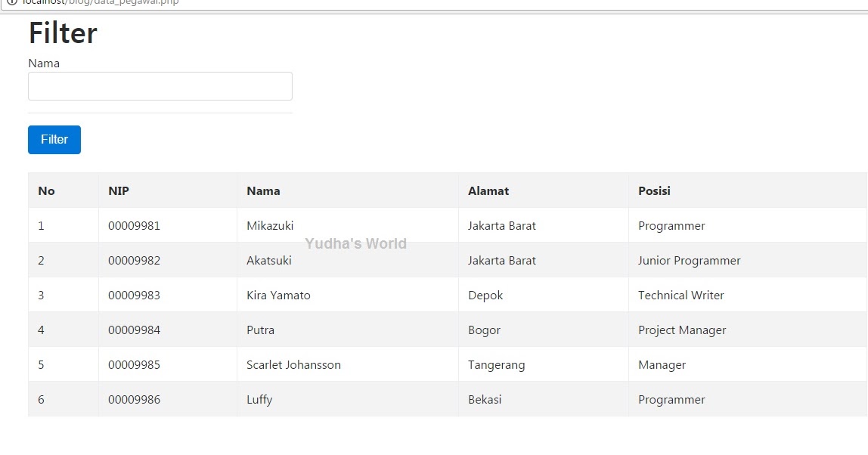Click the Nama label above the input
868x455 pixels.
pos(44,63)
